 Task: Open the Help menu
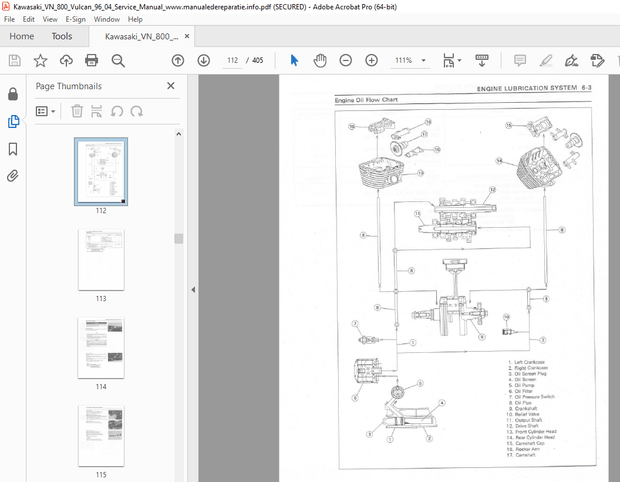click(135, 19)
